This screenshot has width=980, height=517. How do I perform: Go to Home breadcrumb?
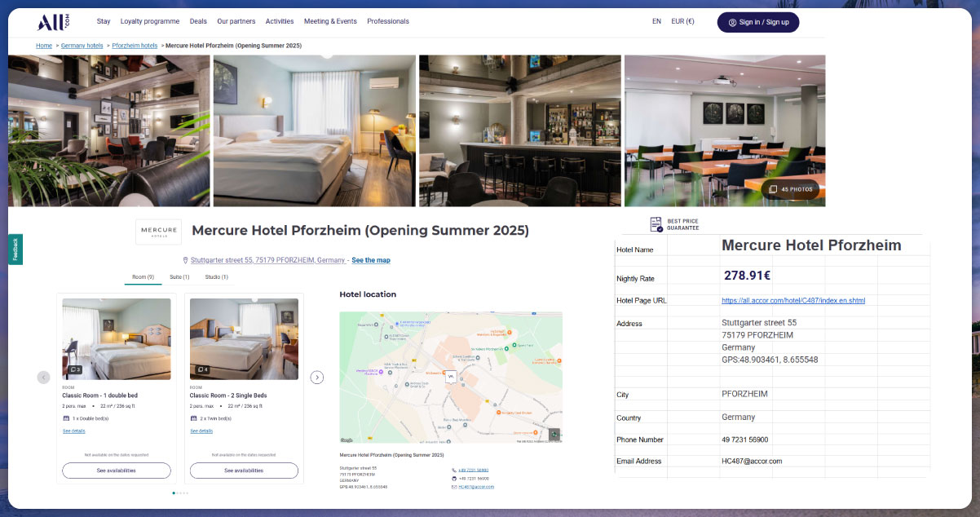coord(44,46)
